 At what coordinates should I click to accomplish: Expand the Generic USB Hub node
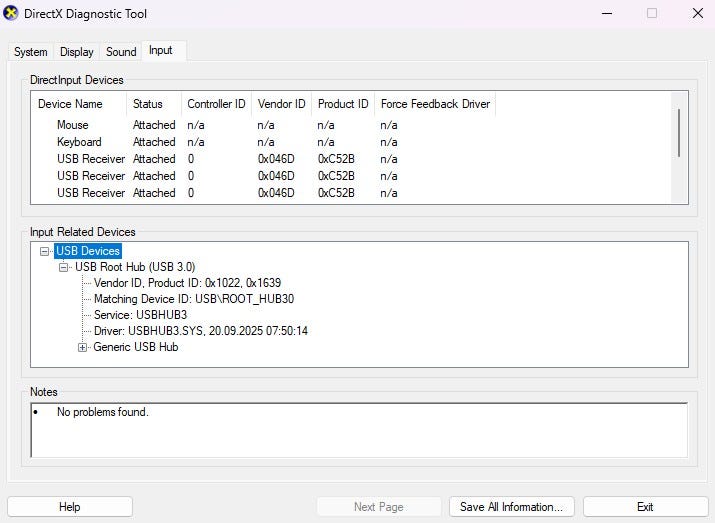point(83,348)
